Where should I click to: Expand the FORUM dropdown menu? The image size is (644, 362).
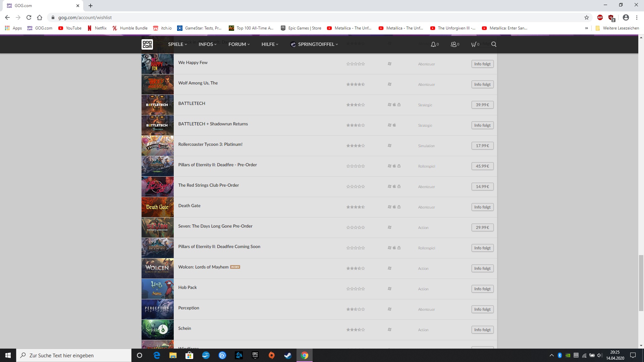(239, 44)
